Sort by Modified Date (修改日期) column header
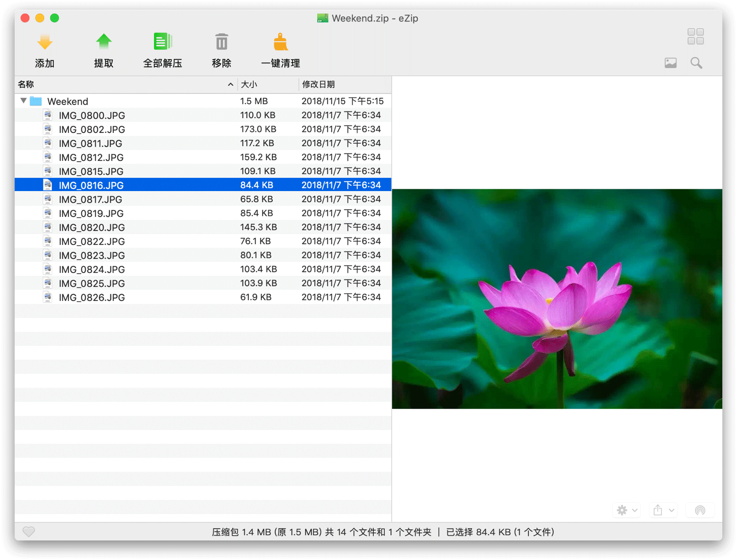Viewport: 737px width, 560px height. 319,85
